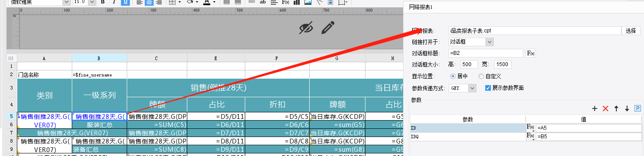Click dialog title field =B2
This screenshot has width=644, height=156.
click(x=486, y=53)
